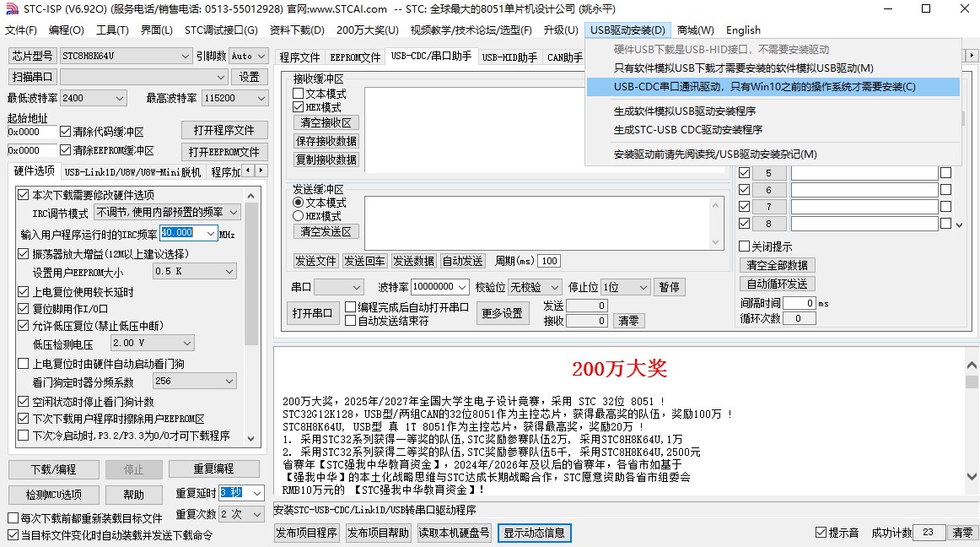Click the hardware options list scroll-down arrow
The image size is (980, 547).
tap(251, 439)
